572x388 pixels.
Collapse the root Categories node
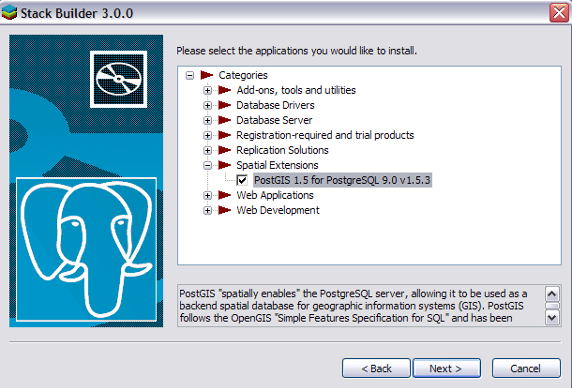coord(190,75)
